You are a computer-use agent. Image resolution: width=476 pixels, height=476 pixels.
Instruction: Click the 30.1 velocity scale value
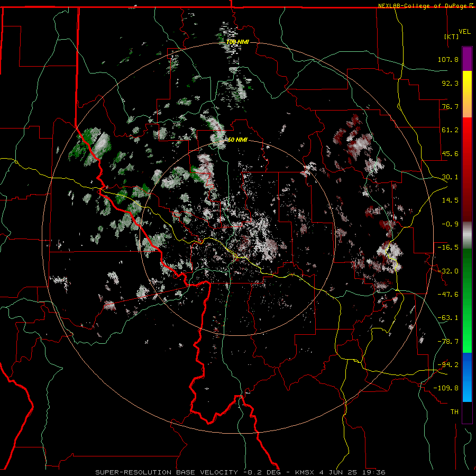pyautogui.click(x=450, y=177)
